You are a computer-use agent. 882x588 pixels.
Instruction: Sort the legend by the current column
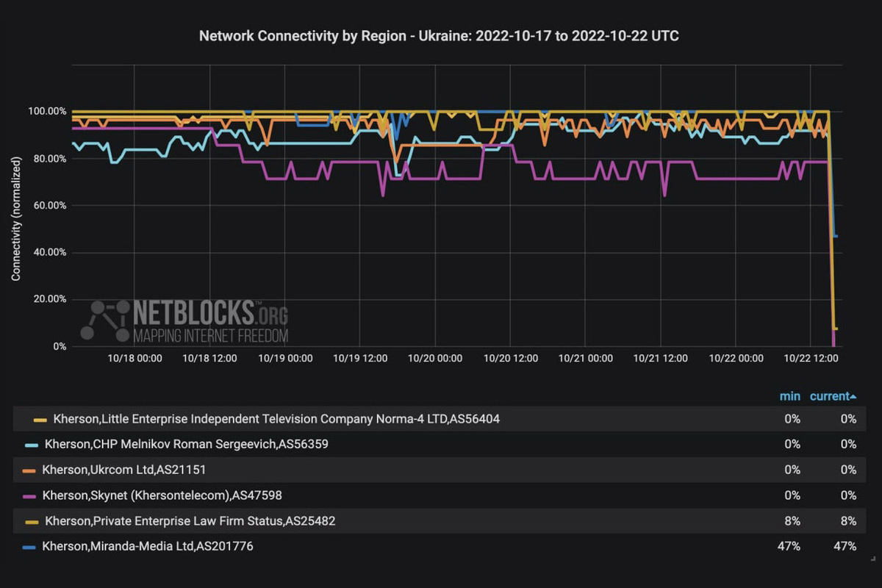[828, 396]
